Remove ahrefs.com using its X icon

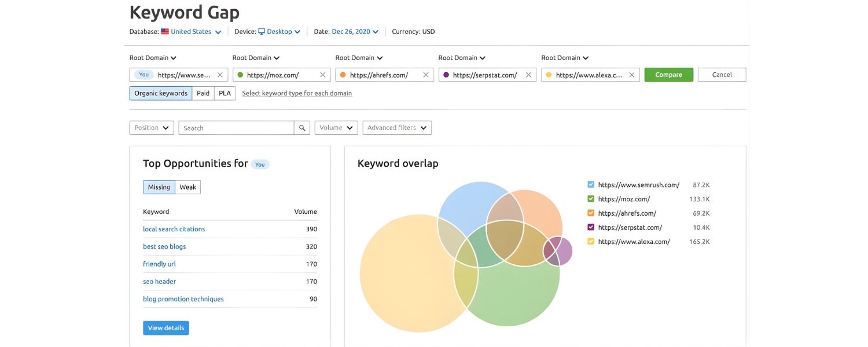pos(425,74)
